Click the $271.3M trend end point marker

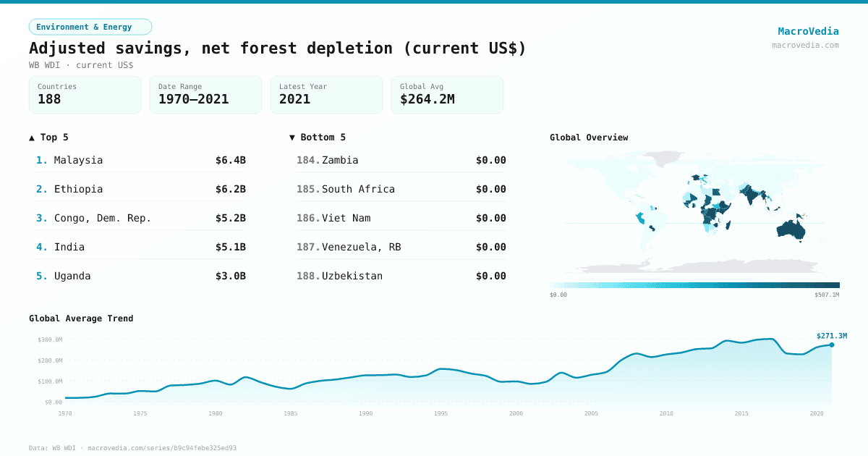(x=832, y=345)
